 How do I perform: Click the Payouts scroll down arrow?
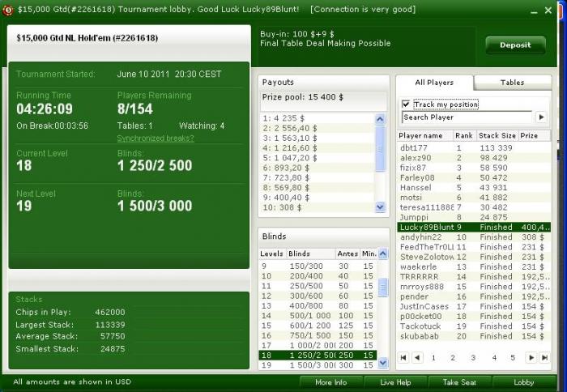tap(380, 207)
